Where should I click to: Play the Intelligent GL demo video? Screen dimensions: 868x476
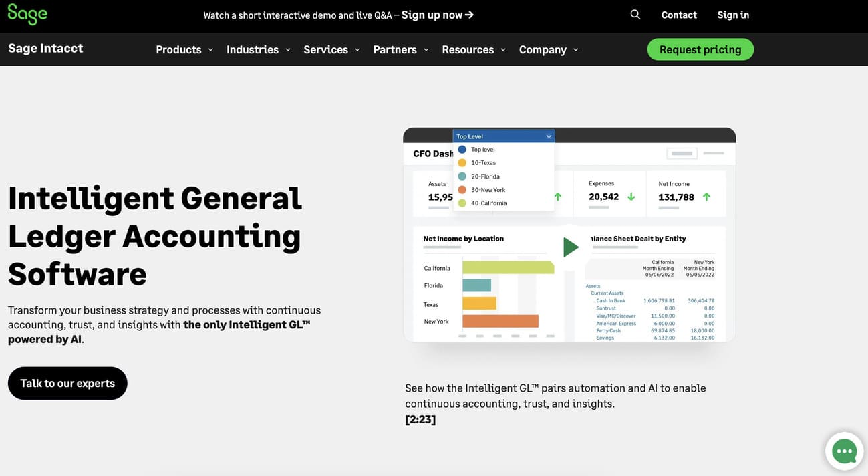click(570, 247)
